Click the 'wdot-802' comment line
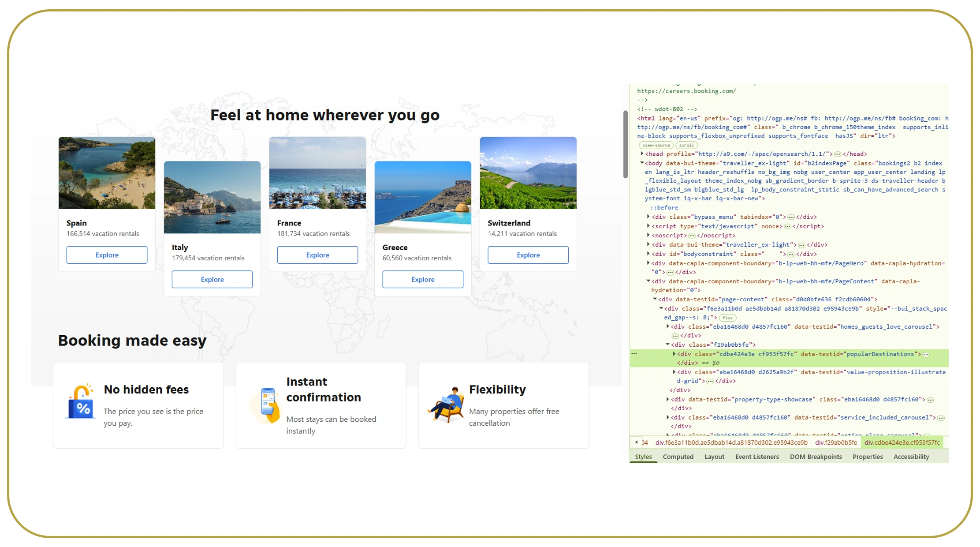980x547 pixels. pos(667,109)
